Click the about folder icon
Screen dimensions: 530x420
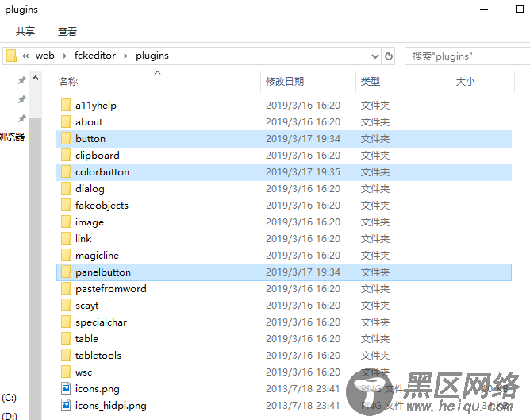coord(67,121)
